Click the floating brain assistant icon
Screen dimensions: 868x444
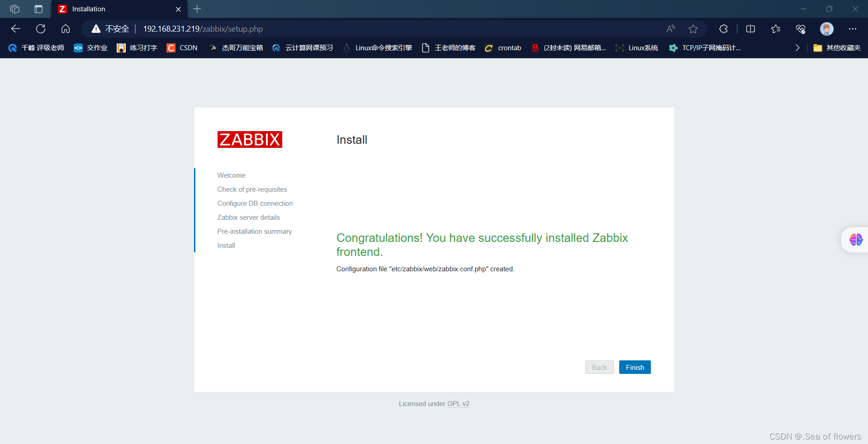[x=856, y=240]
